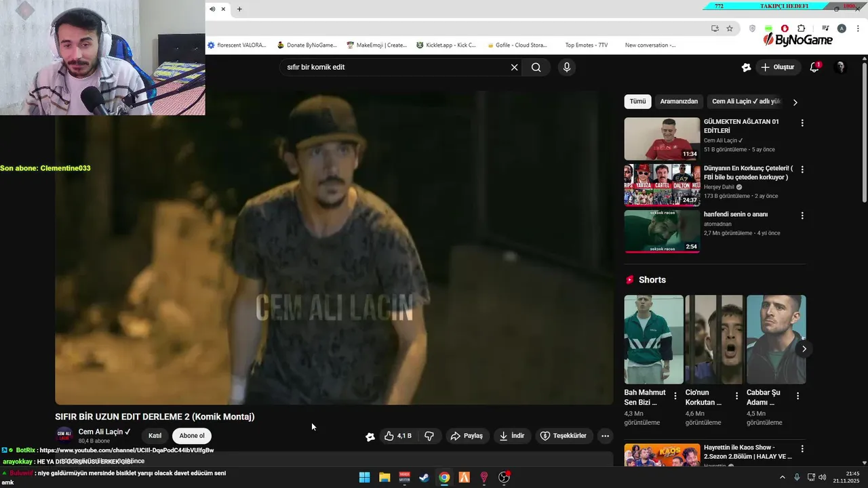Click the magnifier search button
868x488 pixels.
pyautogui.click(x=536, y=67)
